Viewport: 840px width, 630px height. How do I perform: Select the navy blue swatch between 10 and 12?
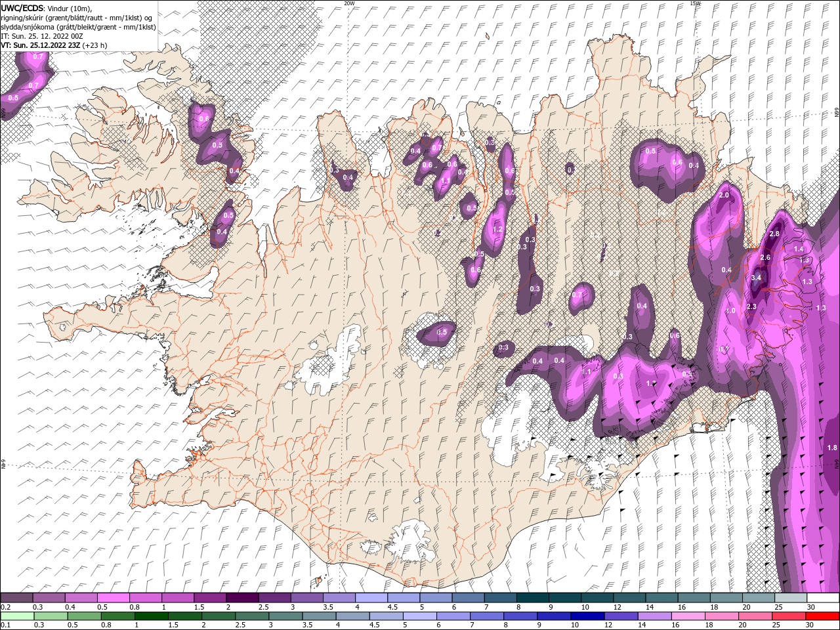click(587, 616)
